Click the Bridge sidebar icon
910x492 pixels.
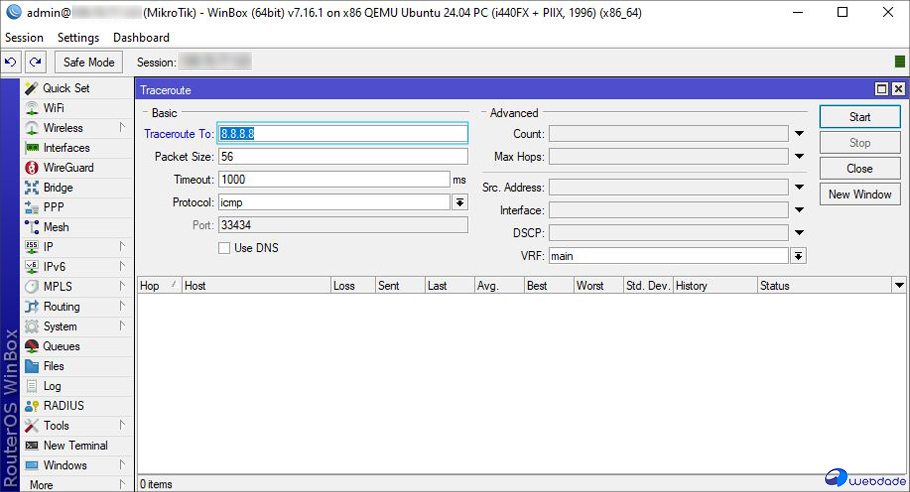pos(32,188)
